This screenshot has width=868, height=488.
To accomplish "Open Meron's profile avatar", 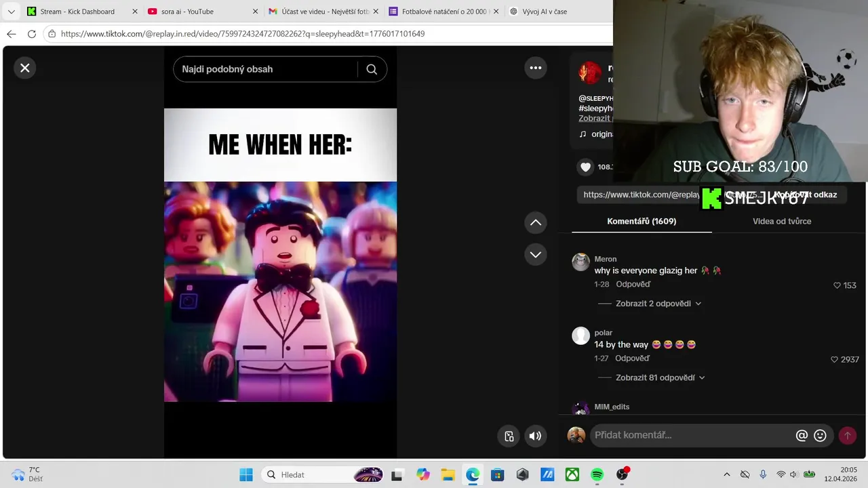I will coord(581,262).
